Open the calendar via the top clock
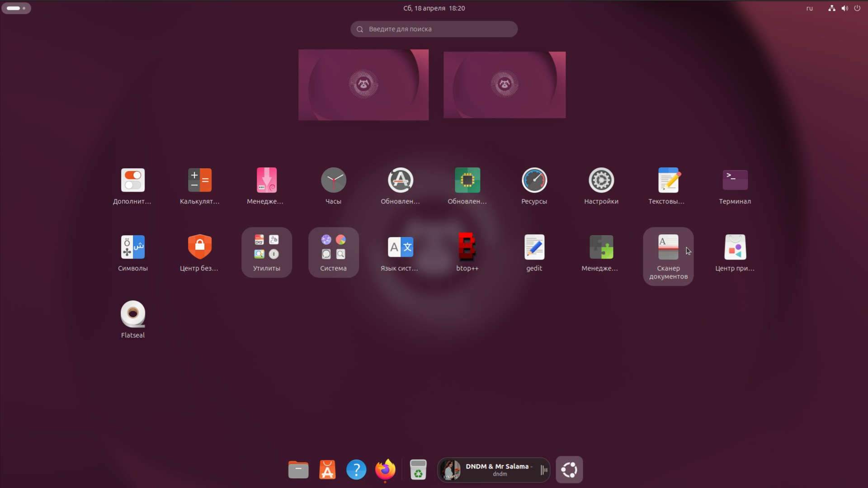This screenshot has height=488, width=868. point(434,8)
